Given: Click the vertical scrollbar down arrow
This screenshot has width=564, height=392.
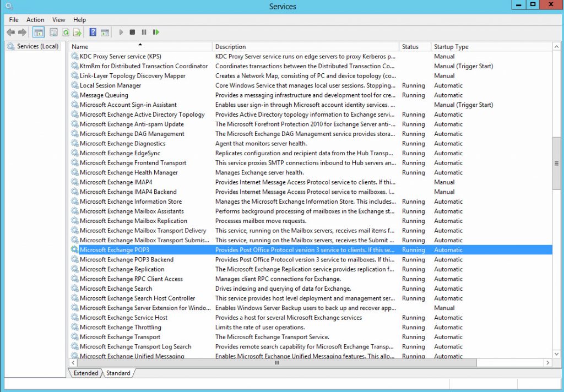Looking at the screenshot, I should [556, 353].
